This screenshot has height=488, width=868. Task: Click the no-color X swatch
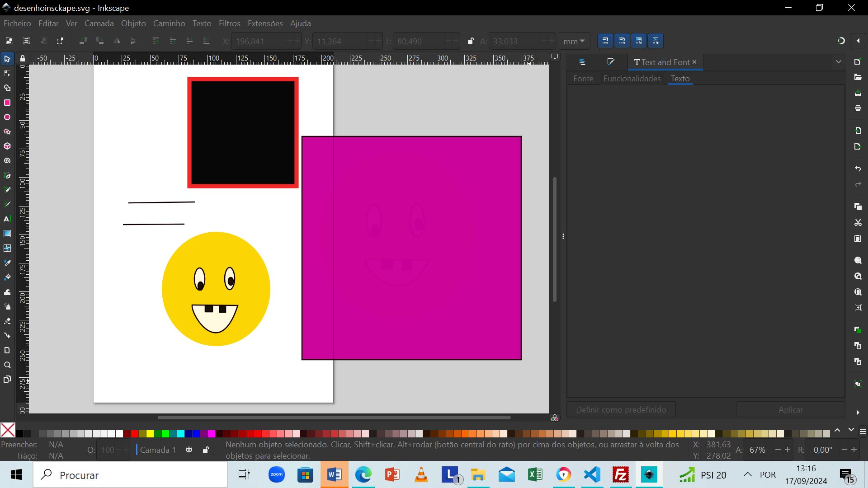[x=8, y=430]
